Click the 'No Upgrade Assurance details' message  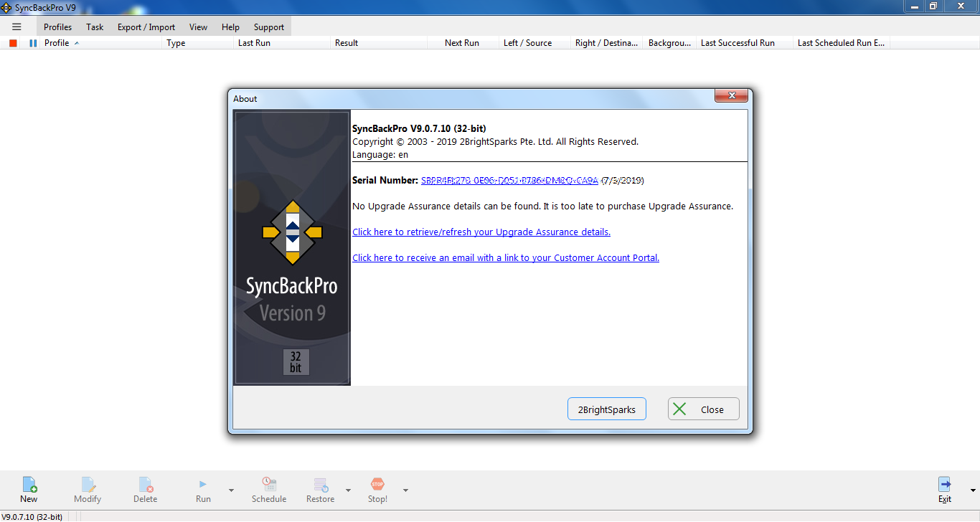(x=542, y=207)
